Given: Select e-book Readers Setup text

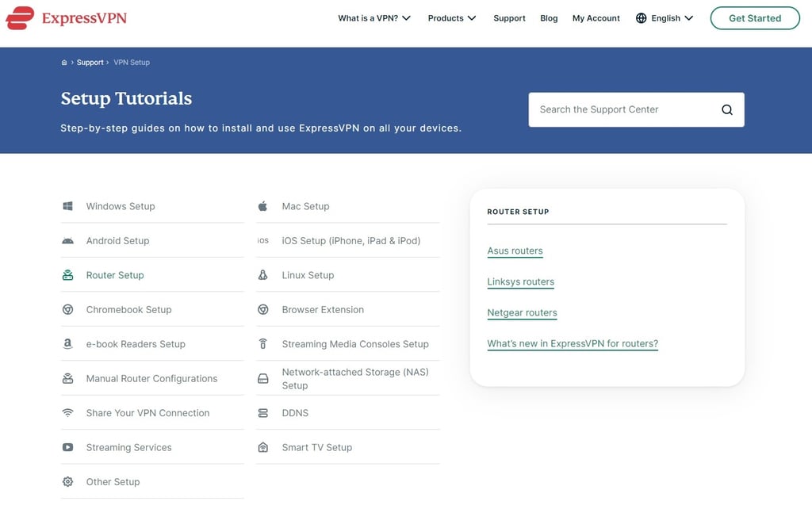Looking at the screenshot, I should tap(136, 344).
